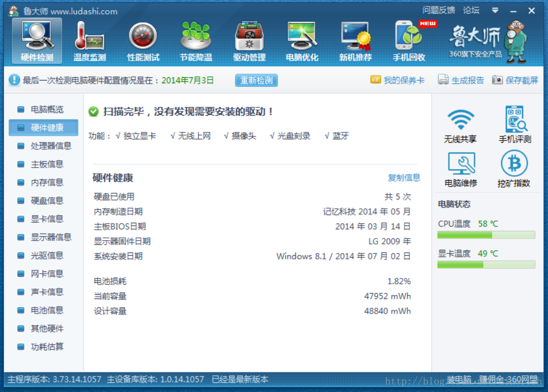Open the title bar dropdown menu arrow
The height and width of the screenshot is (392, 548).
click(x=495, y=10)
